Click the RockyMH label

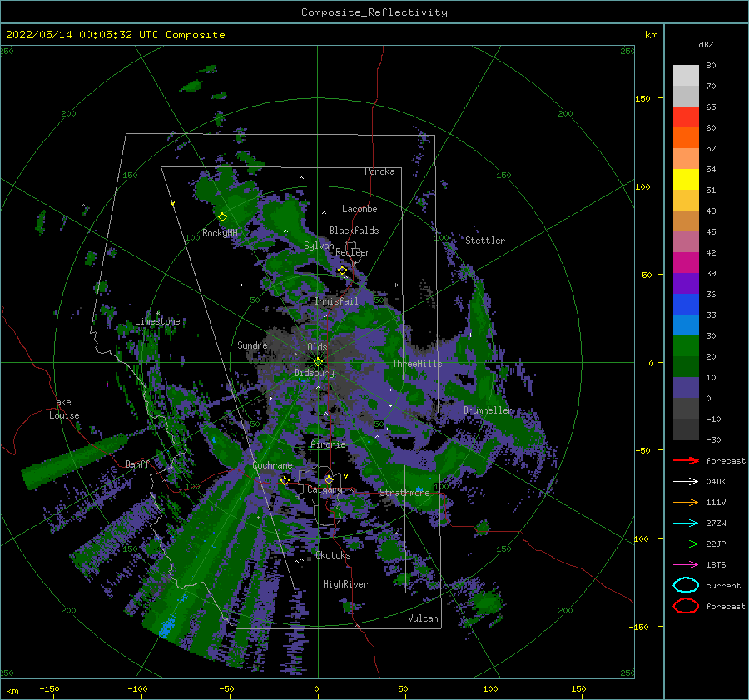(x=220, y=233)
